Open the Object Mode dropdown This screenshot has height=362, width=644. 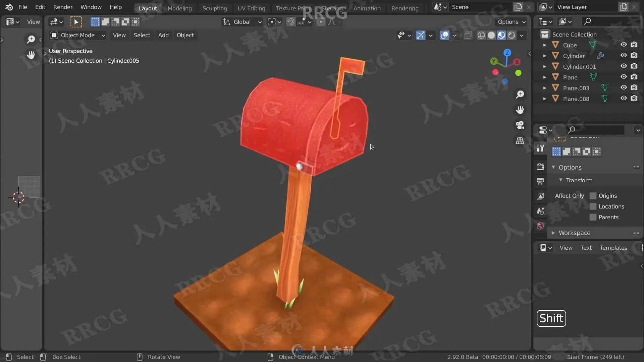tap(77, 35)
